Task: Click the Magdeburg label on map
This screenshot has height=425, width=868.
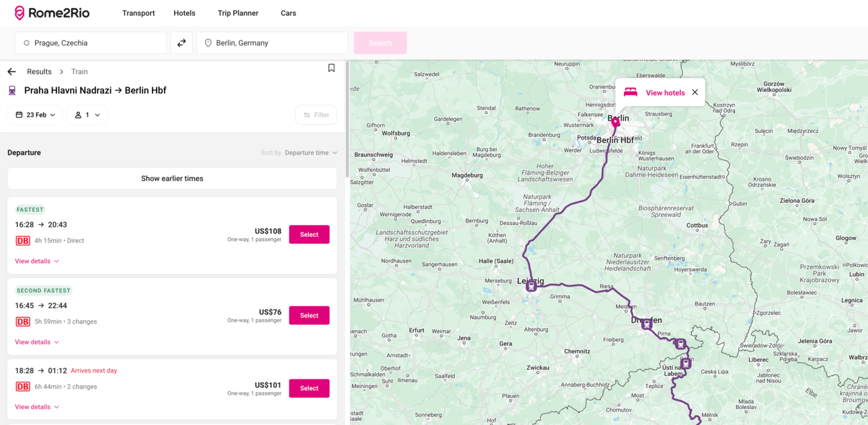Action: coord(467,175)
